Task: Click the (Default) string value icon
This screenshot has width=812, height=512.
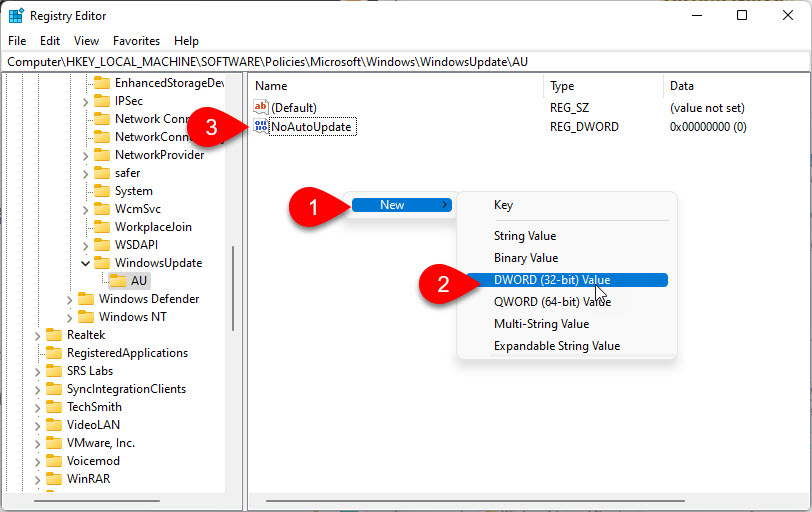Action: pos(260,107)
